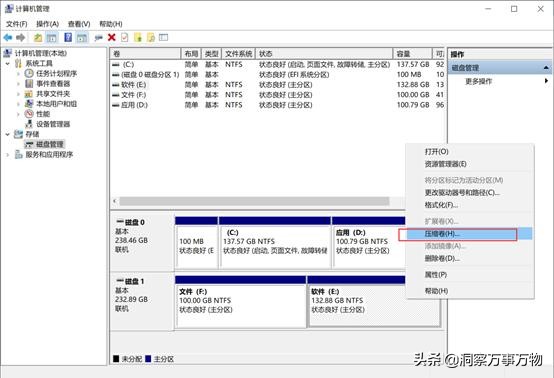Select 计算机管理(本地) root node icon
Image resolution: width=554 pixels, height=378 pixels.
[x=7, y=53]
